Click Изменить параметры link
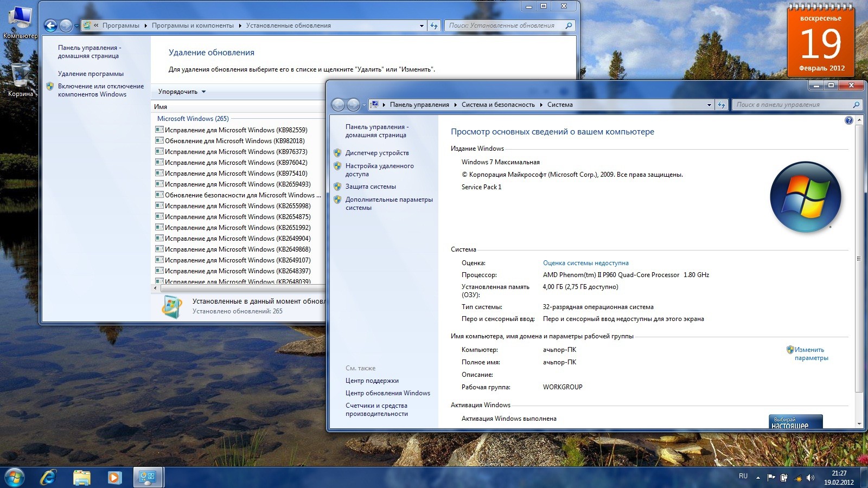 pos(811,354)
